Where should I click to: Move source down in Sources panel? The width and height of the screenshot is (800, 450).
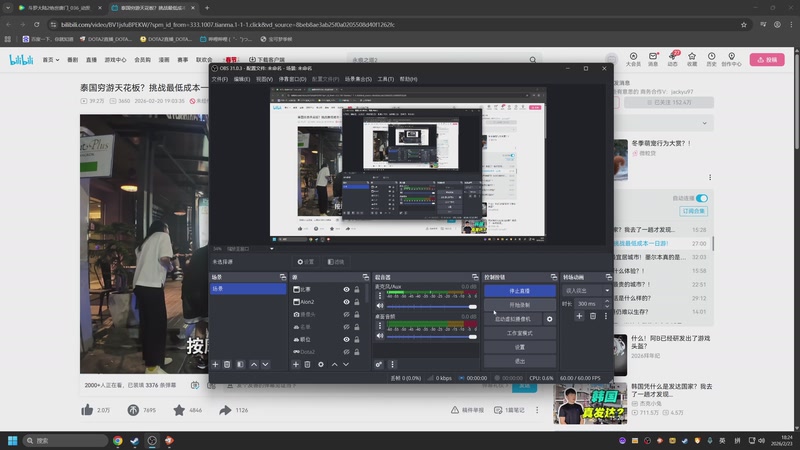[346, 364]
